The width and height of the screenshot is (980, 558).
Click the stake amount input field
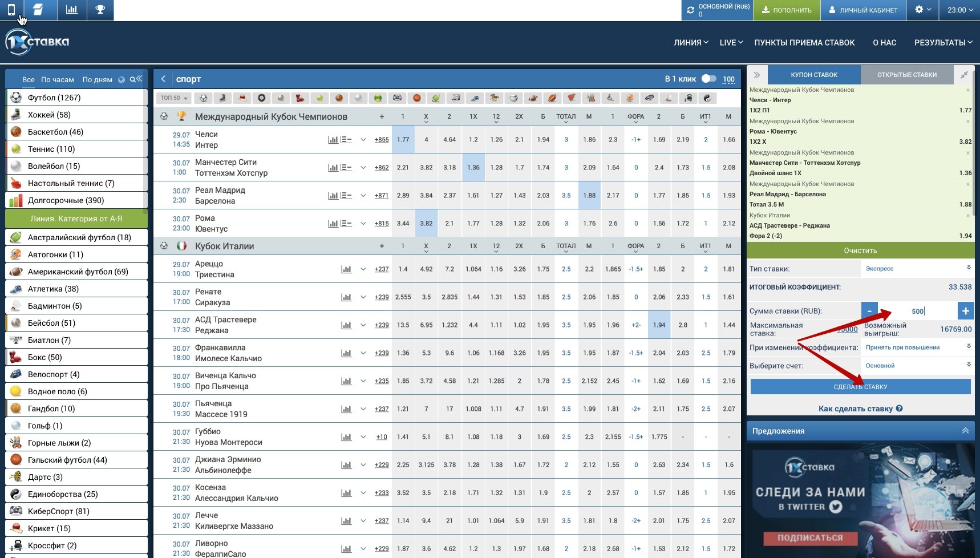pyautogui.click(x=917, y=311)
